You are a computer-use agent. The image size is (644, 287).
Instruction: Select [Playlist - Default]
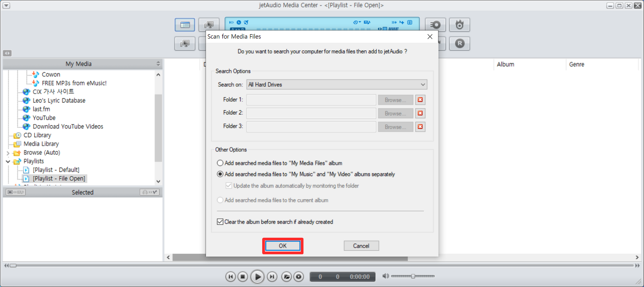[x=56, y=170]
